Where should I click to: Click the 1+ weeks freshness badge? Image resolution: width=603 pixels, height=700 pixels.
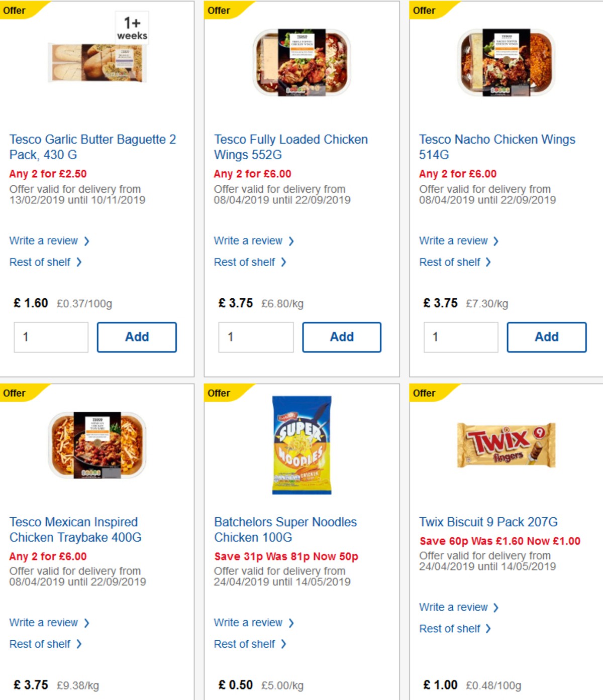[x=132, y=28]
